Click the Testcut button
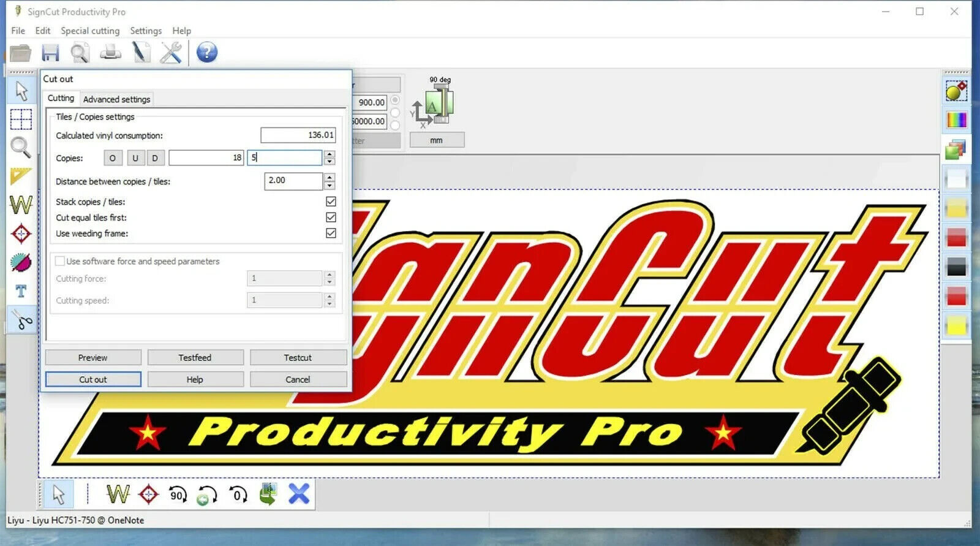Viewport: 980px width, 546px height. tap(298, 358)
